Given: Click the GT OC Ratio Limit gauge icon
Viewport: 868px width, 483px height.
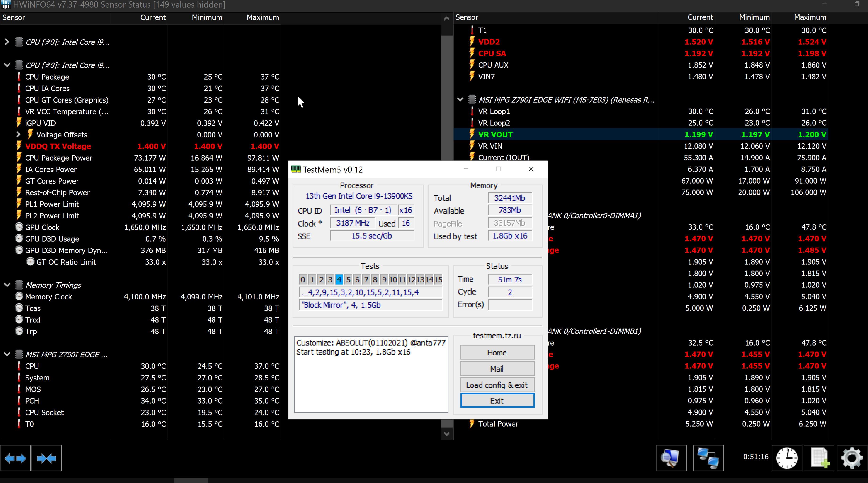Looking at the screenshot, I should (x=30, y=261).
